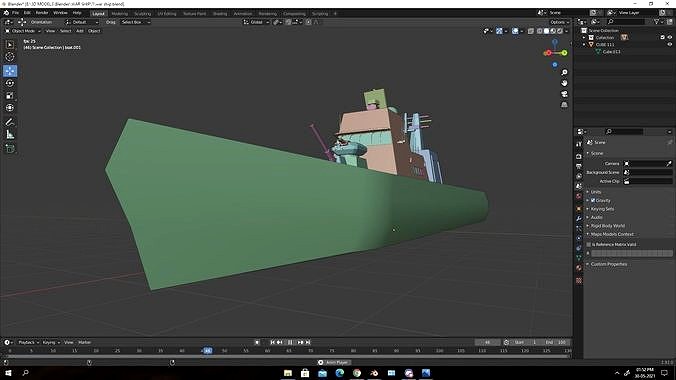The width and height of the screenshot is (676, 380).
Task: Activate the Cursor tool
Action: click(10, 57)
